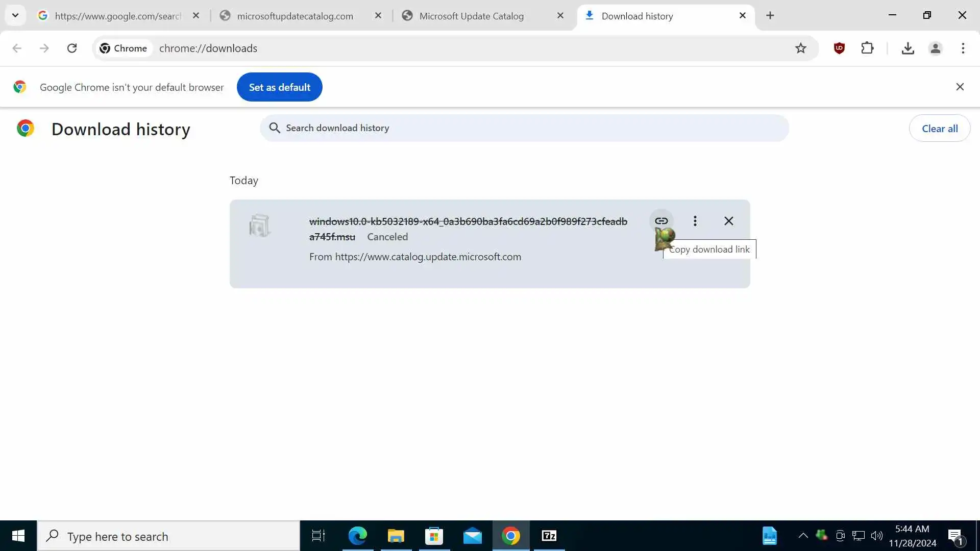This screenshot has width=980, height=551.
Task: Click the copy download link icon
Action: point(661,221)
